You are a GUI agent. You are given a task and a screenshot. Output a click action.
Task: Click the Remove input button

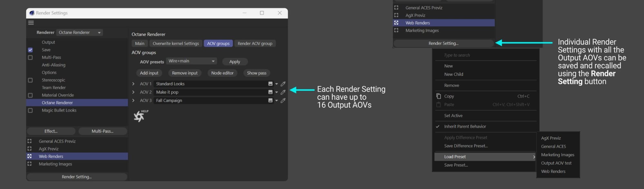pyautogui.click(x=185, y=73)
